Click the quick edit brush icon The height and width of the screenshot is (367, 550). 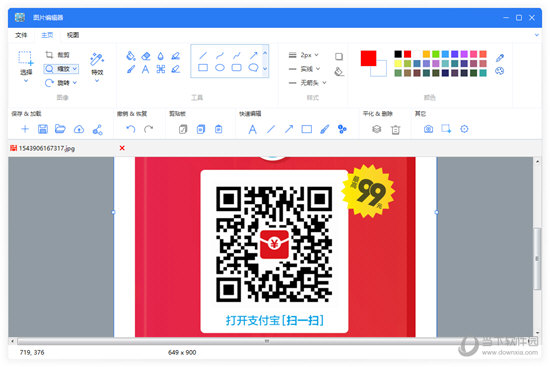click(324, 129)
